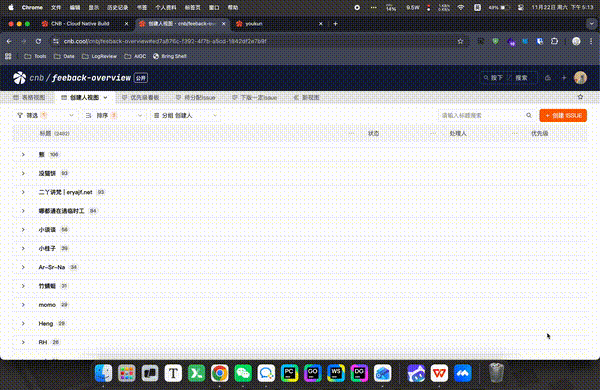
Task: Switch to the 下版一定issue tab
Action: 254,98
